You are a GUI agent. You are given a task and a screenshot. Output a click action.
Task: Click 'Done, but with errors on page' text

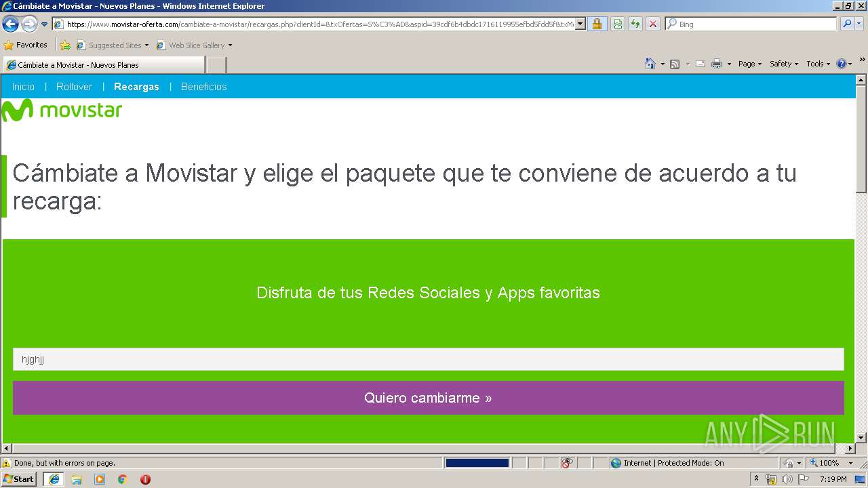point(64,463)
